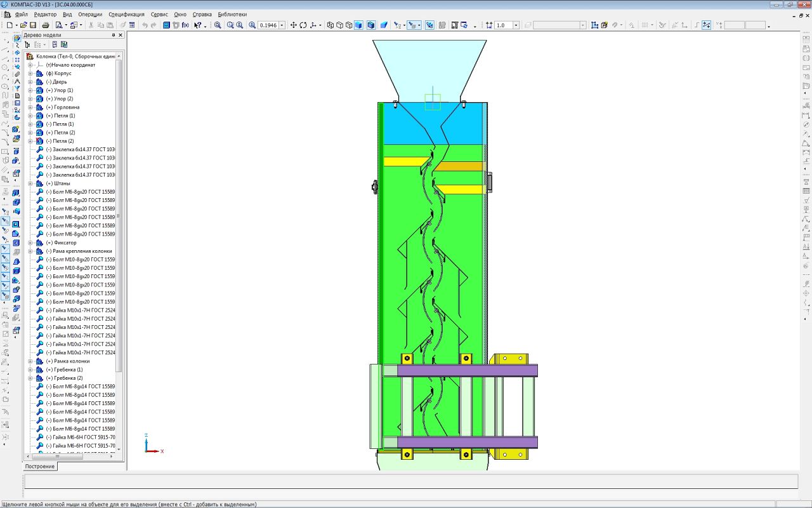Expand the Корпус tree node

point(30,74)
